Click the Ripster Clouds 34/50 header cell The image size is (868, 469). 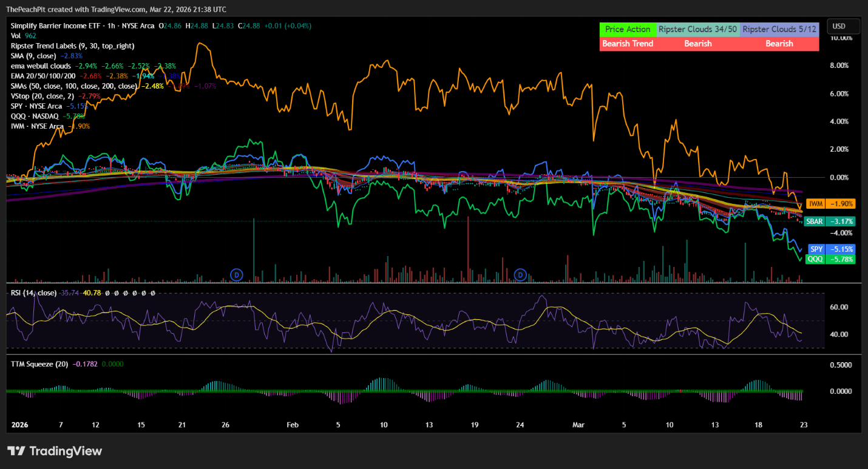click(x=698, y=29)
